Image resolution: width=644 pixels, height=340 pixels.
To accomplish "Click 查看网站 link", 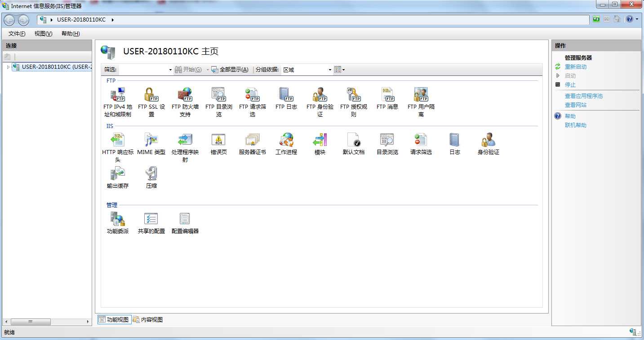I will click(576, 105).
